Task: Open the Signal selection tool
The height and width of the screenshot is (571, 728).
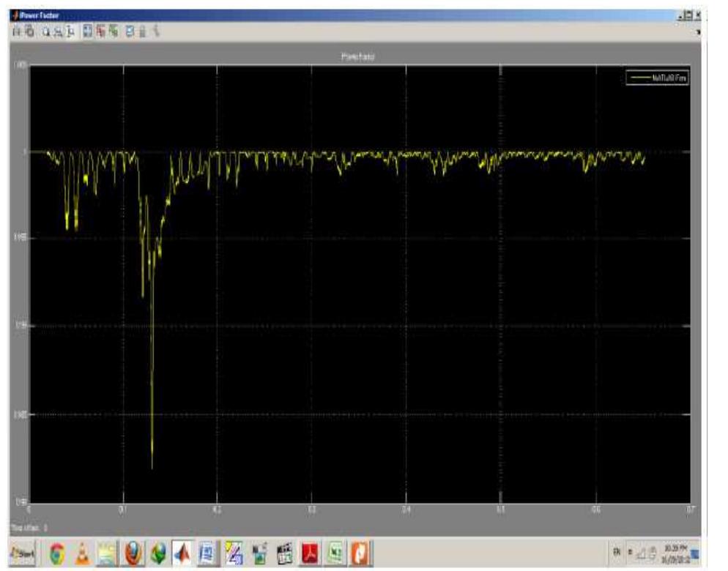Action: pyautogui.click(x=156, y=31)
